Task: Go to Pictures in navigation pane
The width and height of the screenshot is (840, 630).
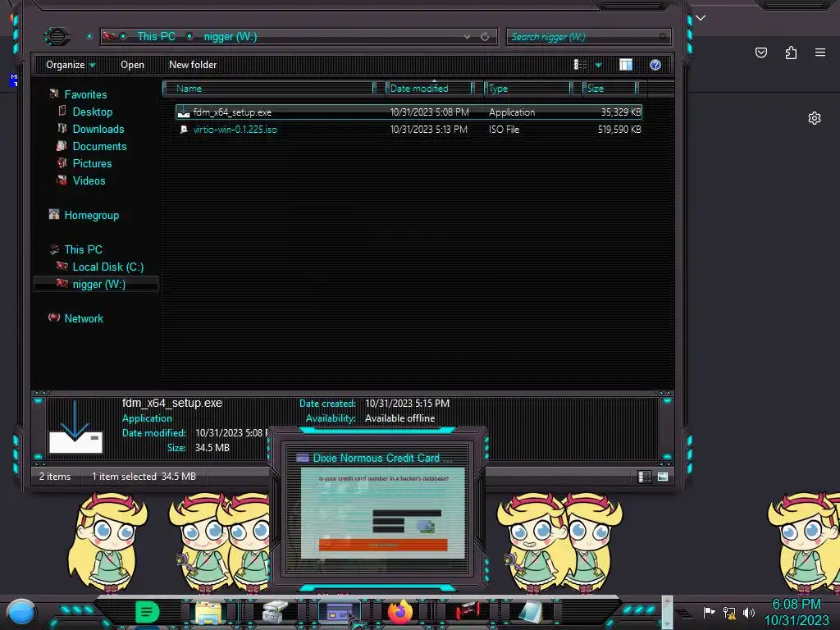Action: point(92,163)
